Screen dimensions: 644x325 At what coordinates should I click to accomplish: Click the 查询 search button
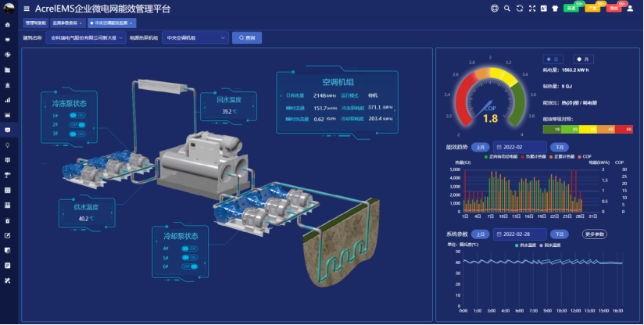click(247, 37)
